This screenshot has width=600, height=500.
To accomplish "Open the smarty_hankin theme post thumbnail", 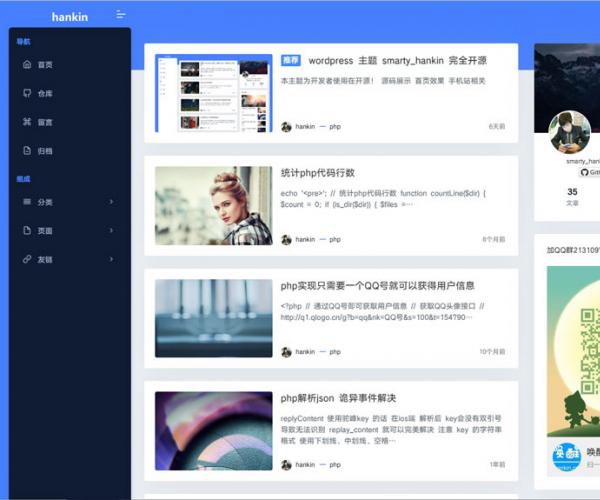I will pos(214,93).
